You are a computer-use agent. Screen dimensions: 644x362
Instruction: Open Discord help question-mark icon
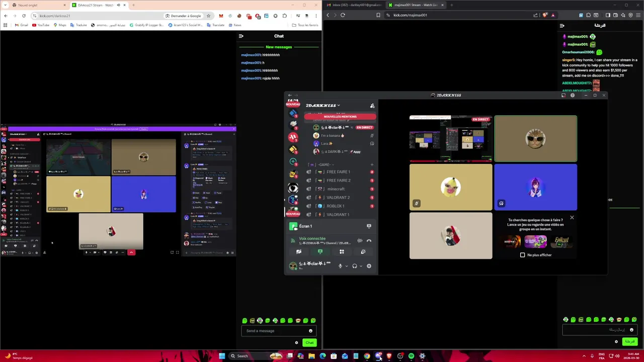(572, 95)
